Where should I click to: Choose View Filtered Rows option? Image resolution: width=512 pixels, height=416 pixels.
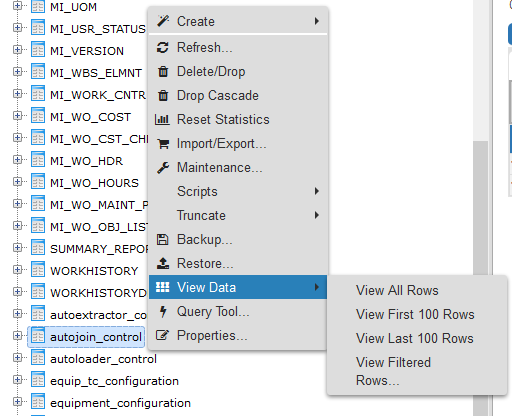(x=393, y=371)
